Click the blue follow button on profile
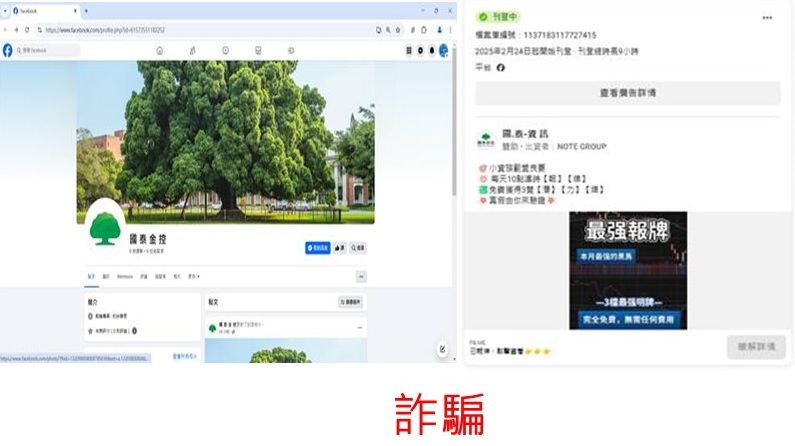Viewport: 795px width, 446px height. coord(318,248)
